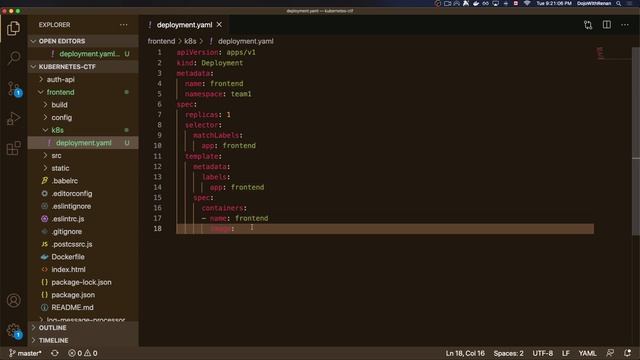This screenshot has width=640, height=360.
Task: Click the feedback icon in status bar
Action: (x=610, y=353)
